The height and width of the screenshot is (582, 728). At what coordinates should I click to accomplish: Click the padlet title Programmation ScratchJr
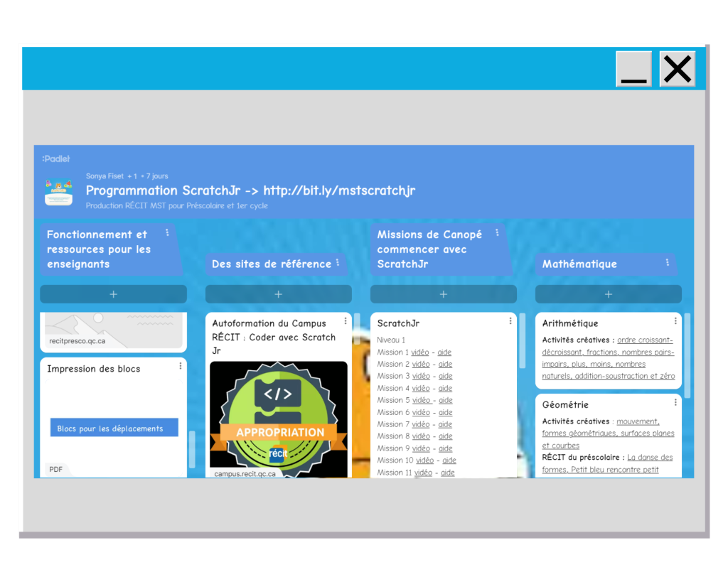(251, 190)
